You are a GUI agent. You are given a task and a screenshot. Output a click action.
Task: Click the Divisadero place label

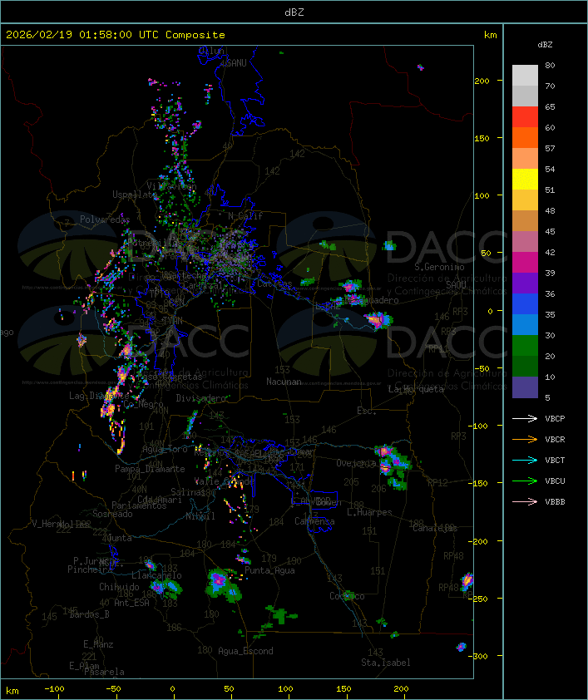201,397
